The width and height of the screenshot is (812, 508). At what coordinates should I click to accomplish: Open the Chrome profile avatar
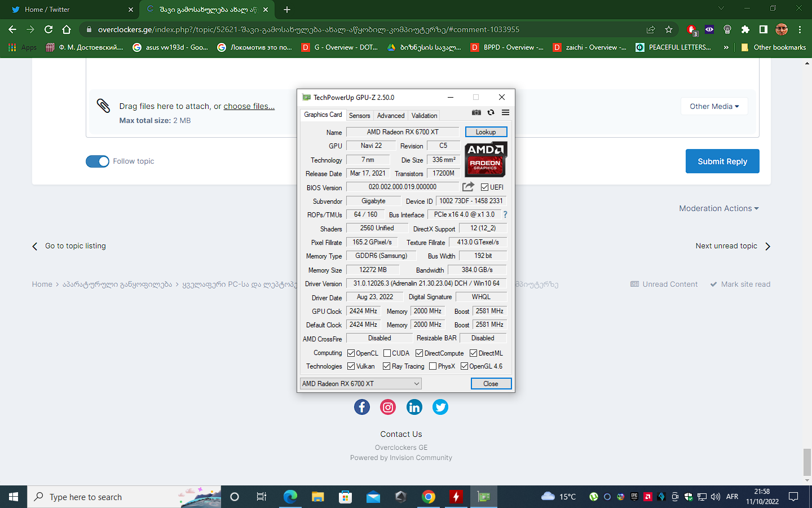782,29
